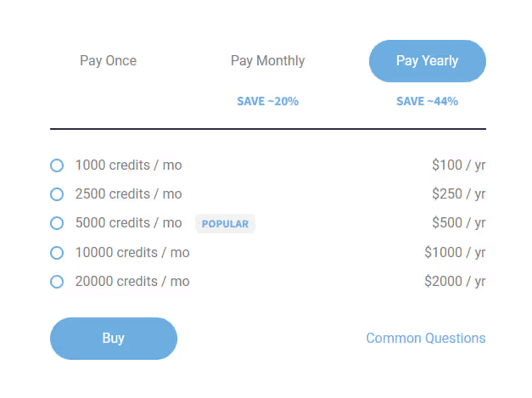The image size is (532, 398).
Task: Select the 10000 credits radio button
Action: point(57,253)
